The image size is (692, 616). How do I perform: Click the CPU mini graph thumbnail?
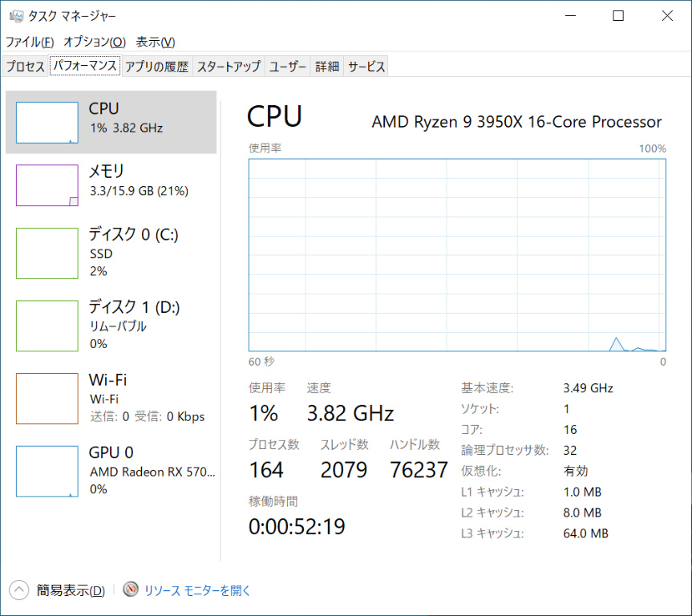coord(47,123)
